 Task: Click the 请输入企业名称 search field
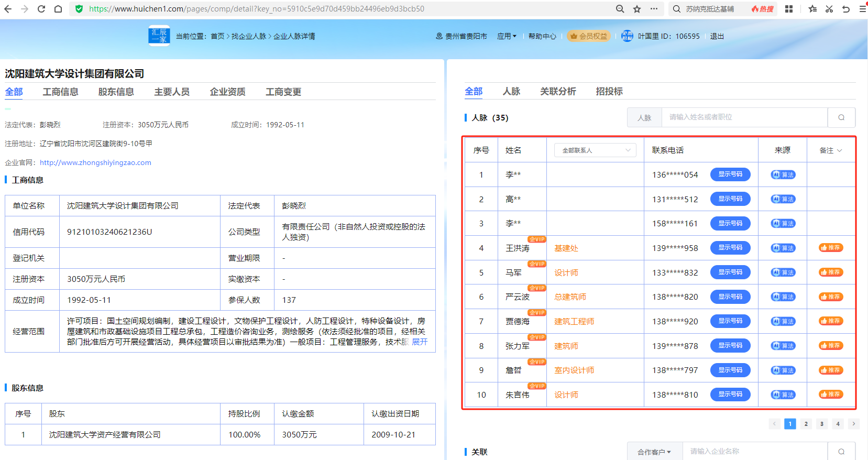pyautogui.click(x=755, y=451)
